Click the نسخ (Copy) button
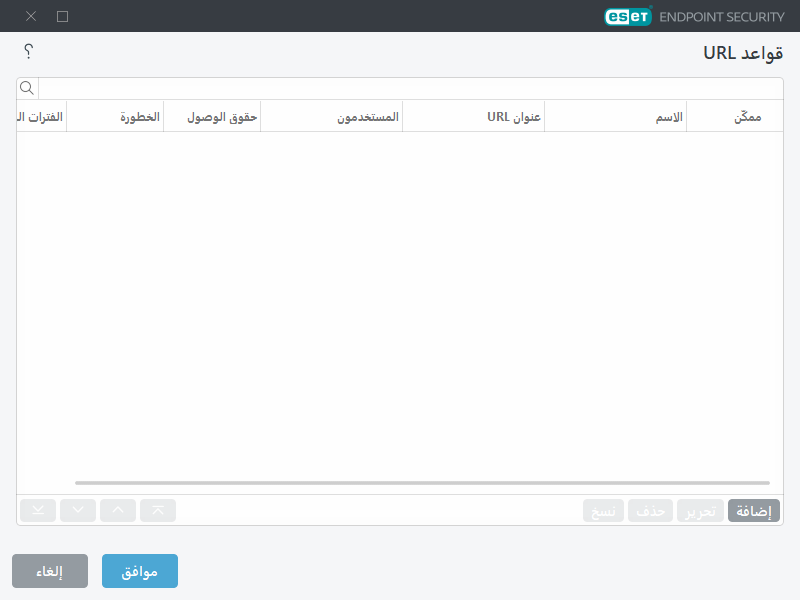This screenshot has width=800, height=600. click(x=604, y=510)
